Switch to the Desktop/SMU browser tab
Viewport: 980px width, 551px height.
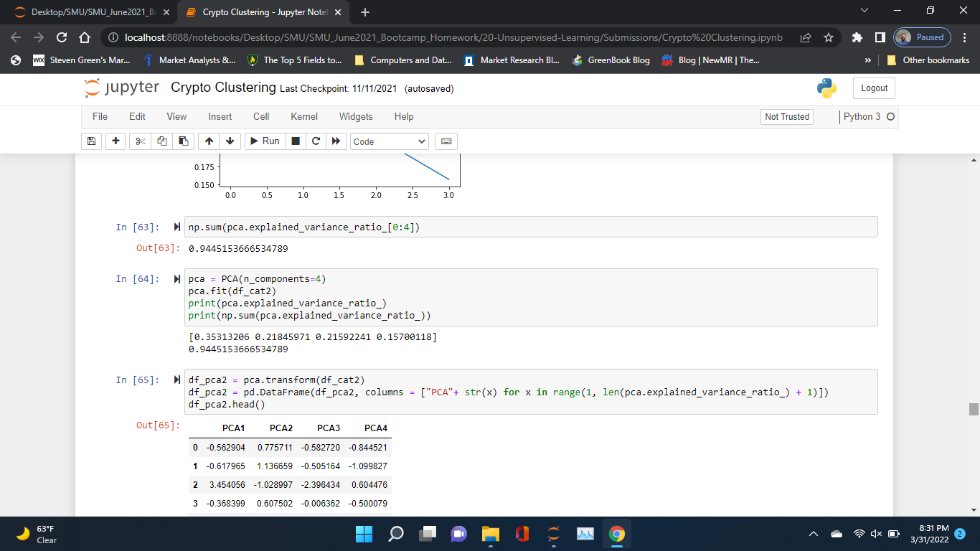point(91,13)
